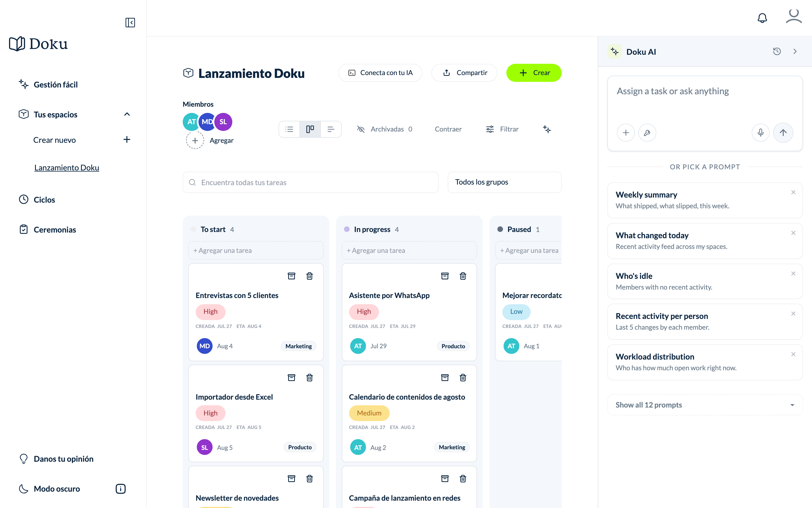Delete the Newsletter de novedades card

[x=309, y=478]
